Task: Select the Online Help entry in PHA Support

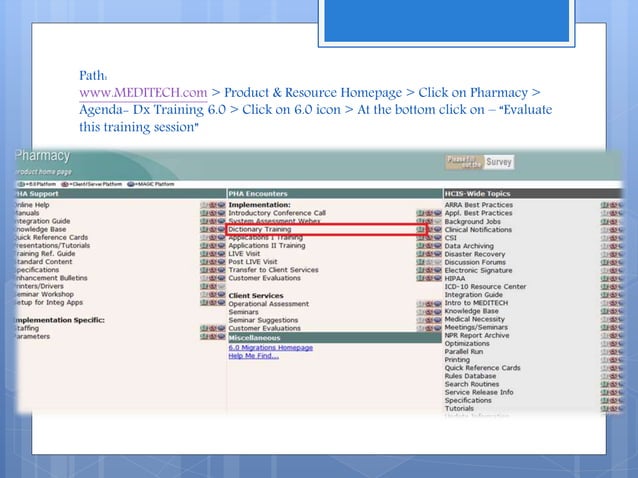Action: [x=32, y=205]
